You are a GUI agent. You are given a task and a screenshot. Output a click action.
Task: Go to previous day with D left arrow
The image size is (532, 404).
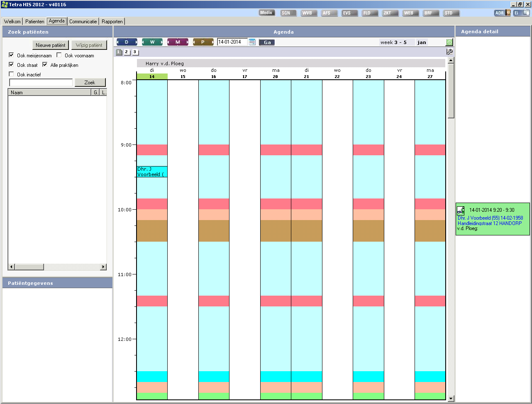[118, 42]
